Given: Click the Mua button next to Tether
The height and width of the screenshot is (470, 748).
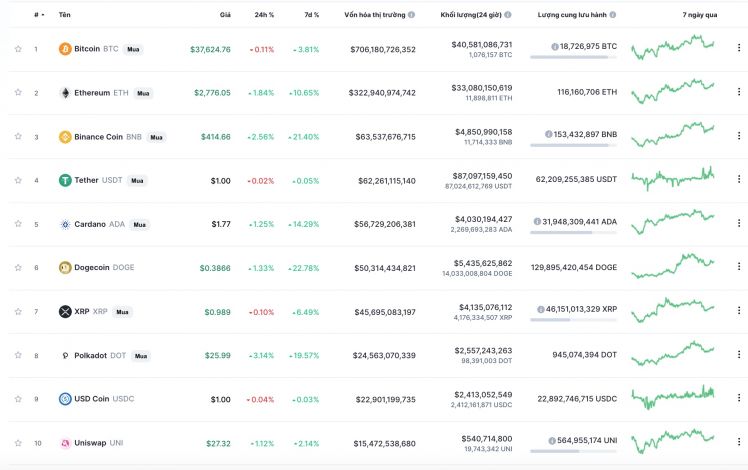Looking at the screenshot, I should coord(137,181).
